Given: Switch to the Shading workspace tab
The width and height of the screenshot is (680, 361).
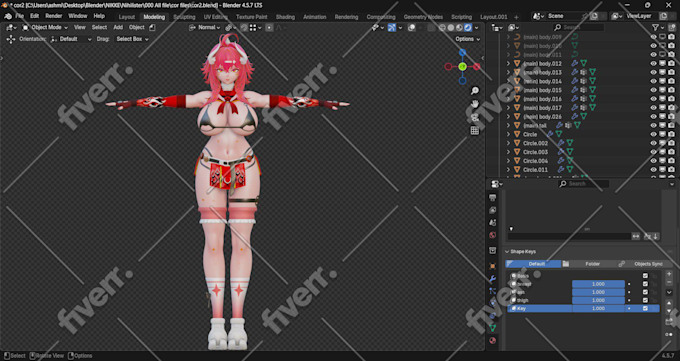Looking at the screenshot, I should pyautogui.click(x=285, y=17).
